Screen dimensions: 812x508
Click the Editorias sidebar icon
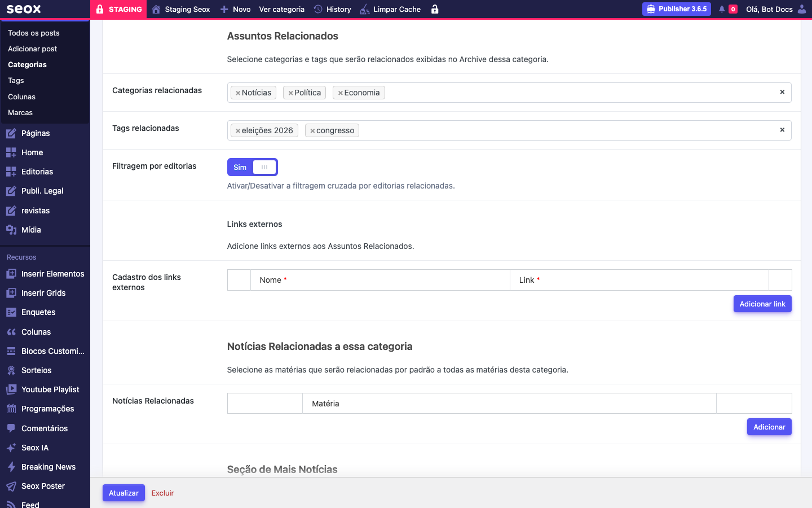pyautogui.click(x=11, y=172)
